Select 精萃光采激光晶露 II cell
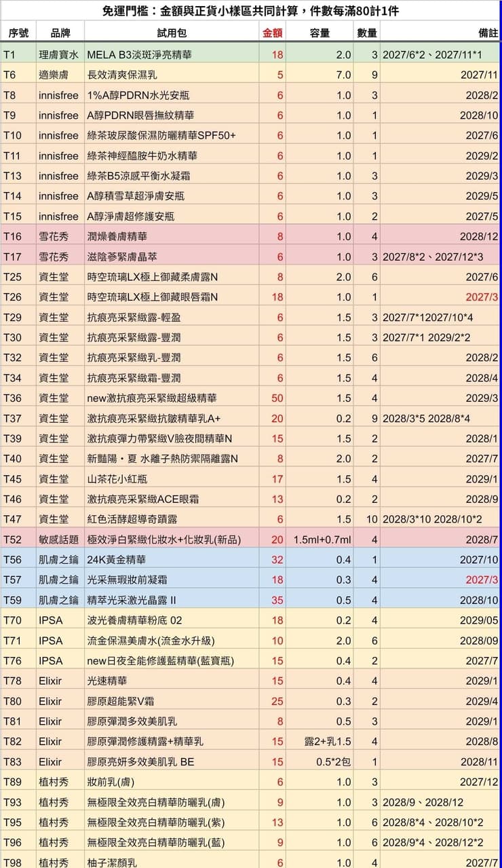Image resolution: width=502 pixels, height=868 pixels. tap(172, 600)
